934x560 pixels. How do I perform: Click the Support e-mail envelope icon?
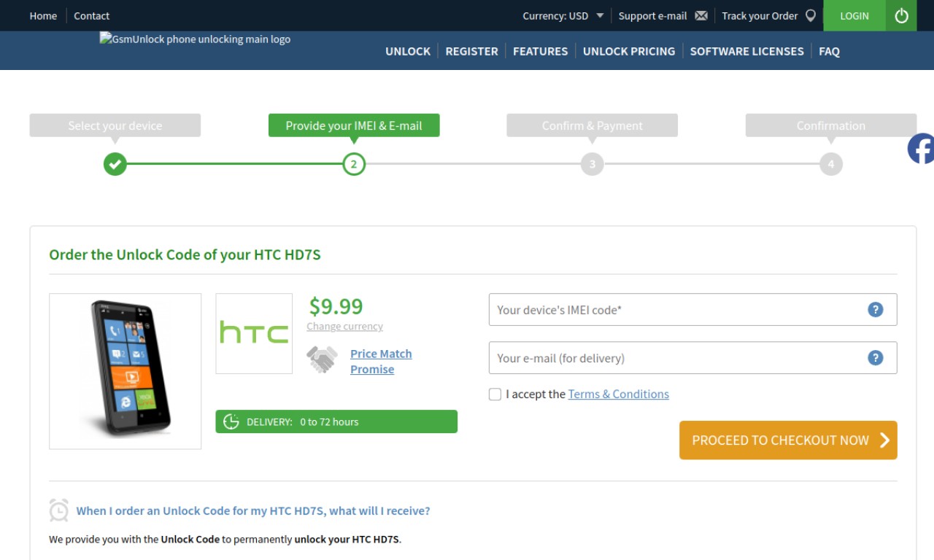[x=701, y=15]
